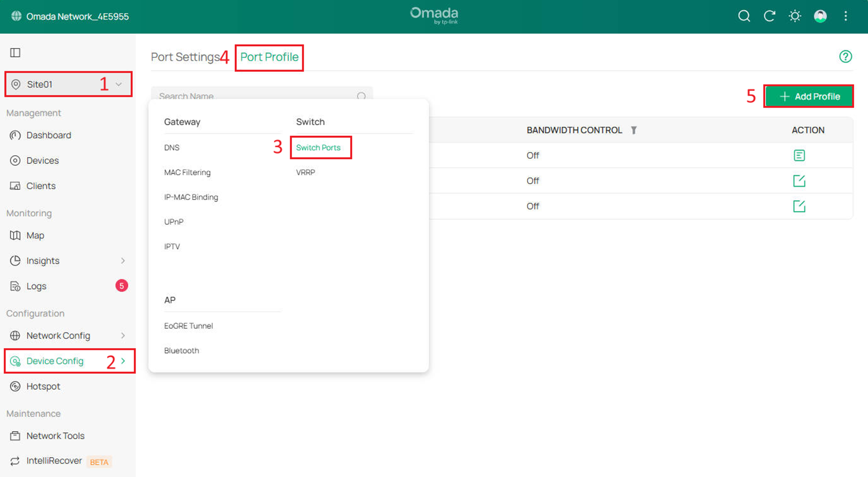The image size is (868, 477).
Task: Click the Omada by tp-link logo
Action: (434, 16)
